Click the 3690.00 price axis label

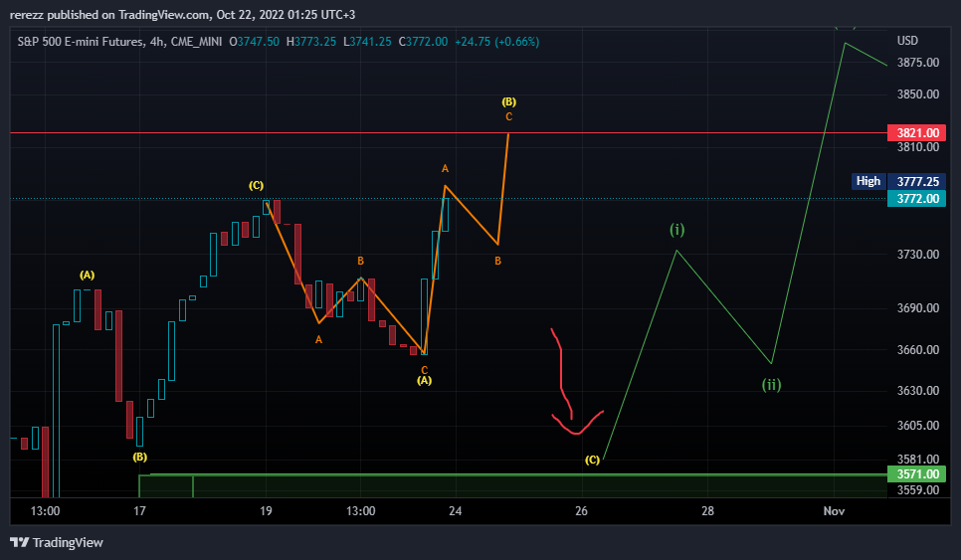coord(918,308)
